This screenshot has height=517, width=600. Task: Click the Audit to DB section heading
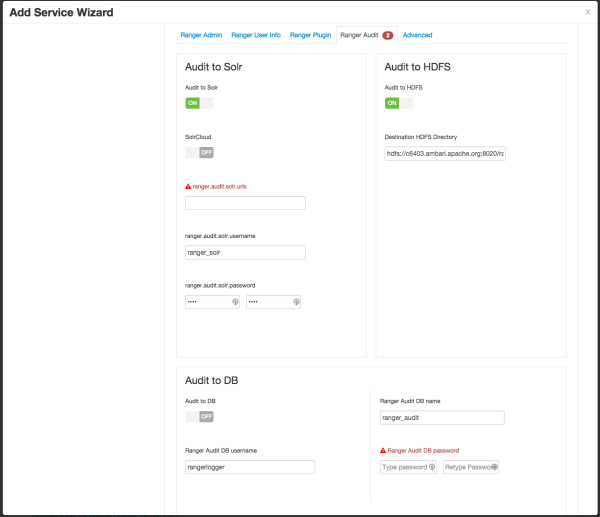pyautogui.click(x=212, y=380)
